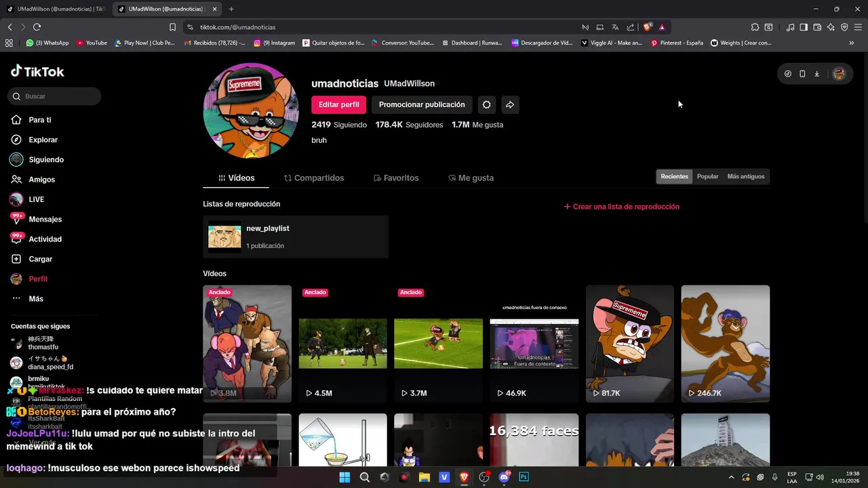Sort videos by Recientes
Image resolution: width=868 pixels, height=488 pixels.
click(674, 176)
